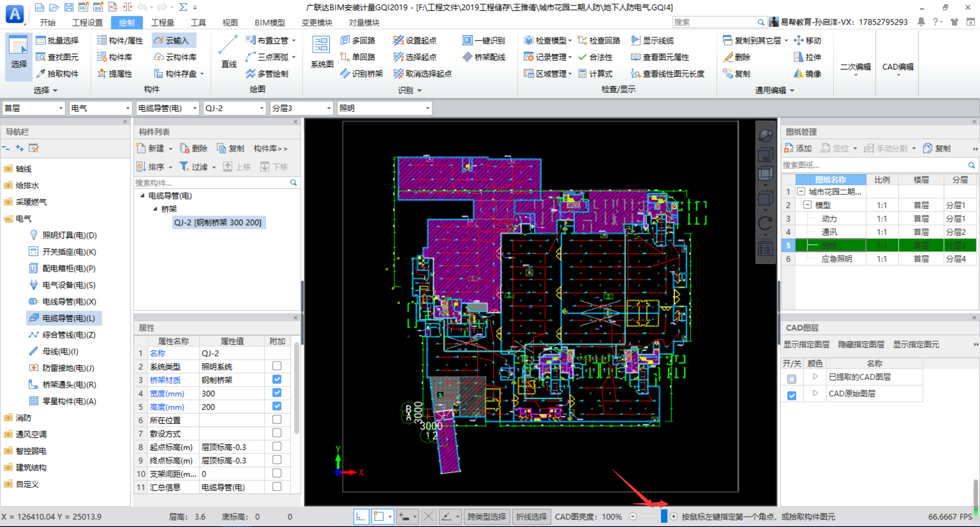The height and width of the screenshot is (527, 980).
Task: Click the 设置起点 set start point tool
Action: [415, 40]
